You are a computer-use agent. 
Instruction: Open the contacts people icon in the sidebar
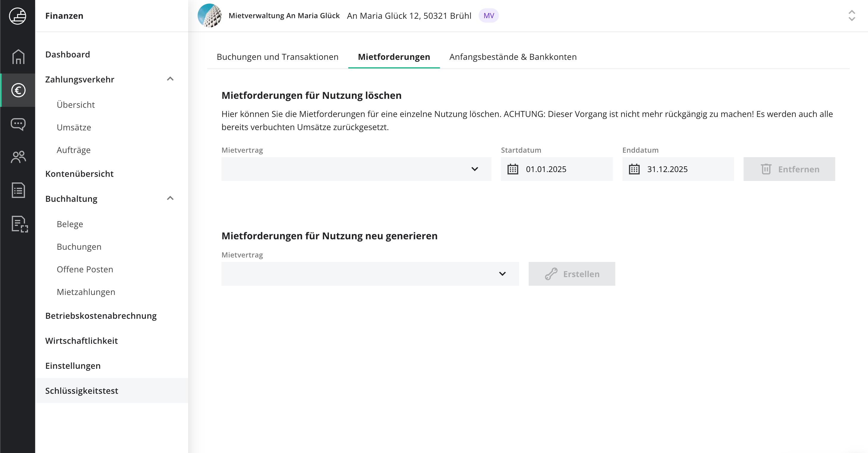point(18,157)
